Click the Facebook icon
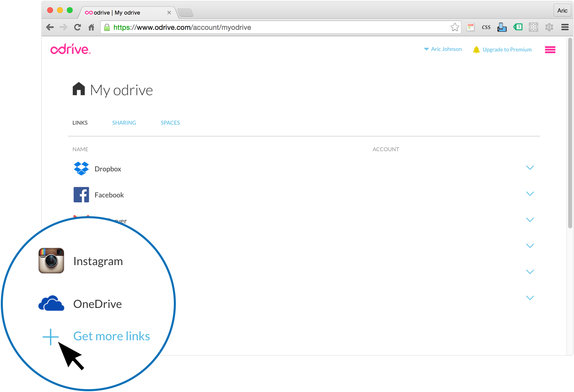The image size is (574, 392). (81, 195)
